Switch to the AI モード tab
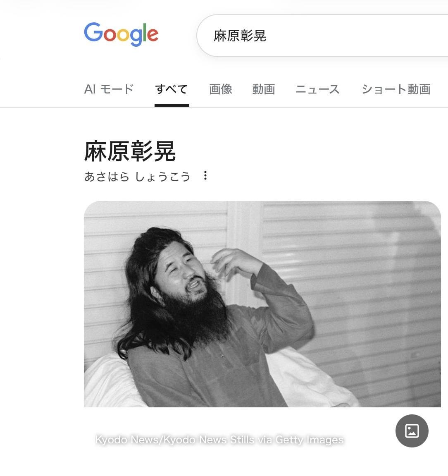Viewport: 448px width, 476px height. (x=109, y=89)
